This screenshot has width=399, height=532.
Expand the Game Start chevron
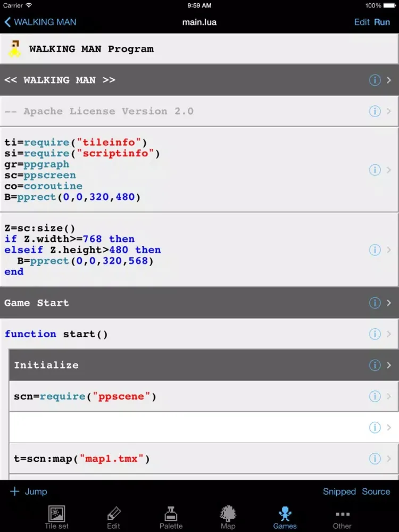point(389,303)
